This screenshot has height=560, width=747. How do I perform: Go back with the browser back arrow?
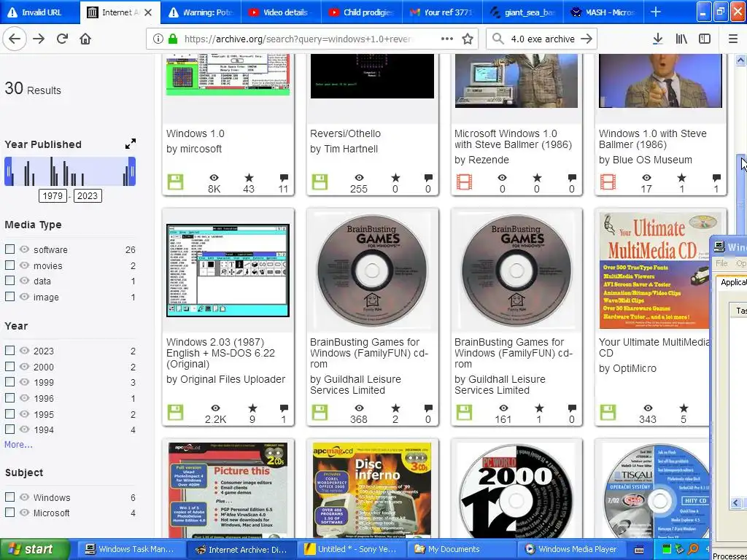[x=15, y=39]
